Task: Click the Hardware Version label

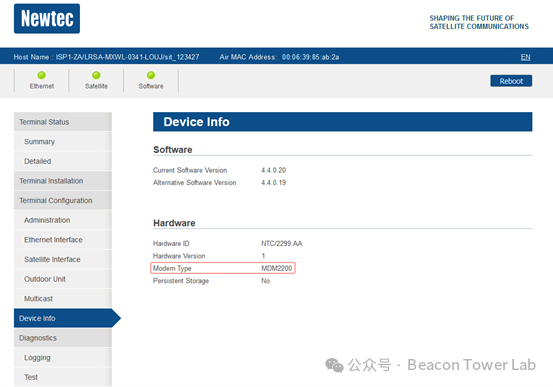Action: (x=179, y=256)
